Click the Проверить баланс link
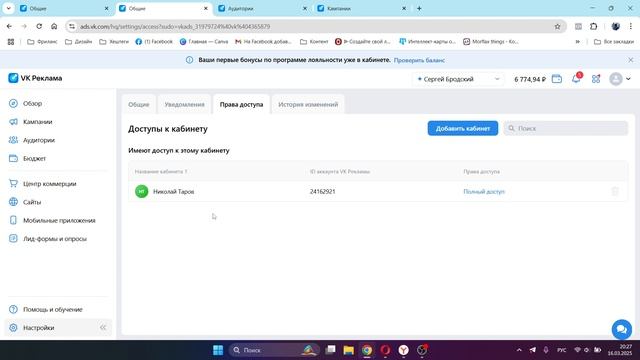 (x=419, y=60)
